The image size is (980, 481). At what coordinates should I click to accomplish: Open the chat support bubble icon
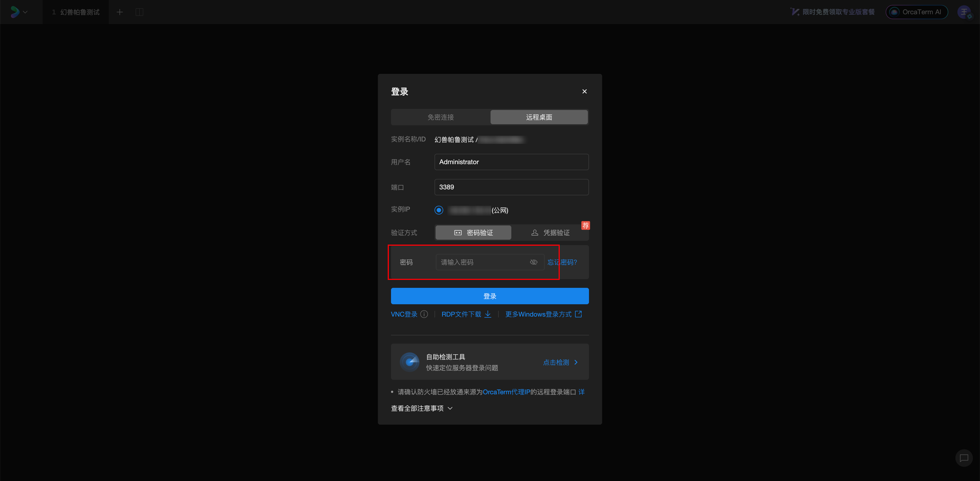coord(964,458)
